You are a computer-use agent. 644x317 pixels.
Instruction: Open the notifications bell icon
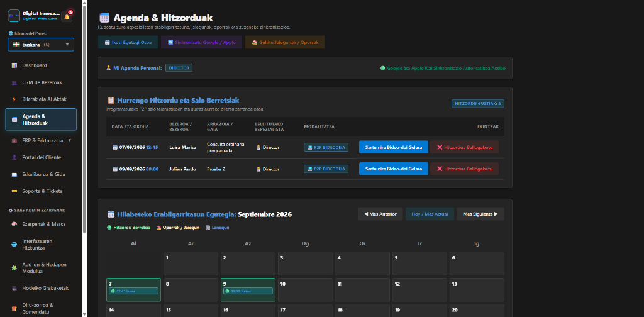[67, 17]
